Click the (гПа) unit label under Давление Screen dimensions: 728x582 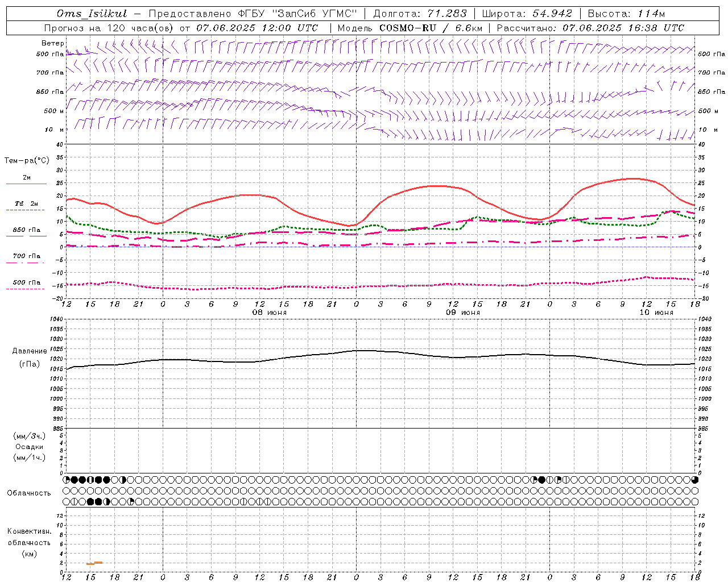click(x=30, y=364)
